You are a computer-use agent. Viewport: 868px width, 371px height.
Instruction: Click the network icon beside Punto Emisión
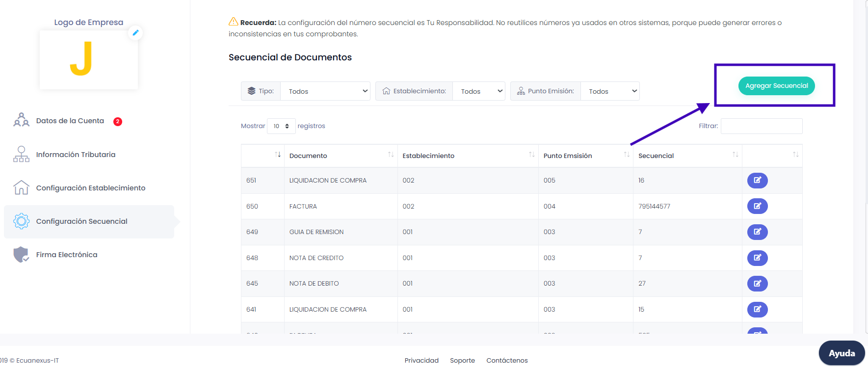pyautogui.click(x=521, y=91)
